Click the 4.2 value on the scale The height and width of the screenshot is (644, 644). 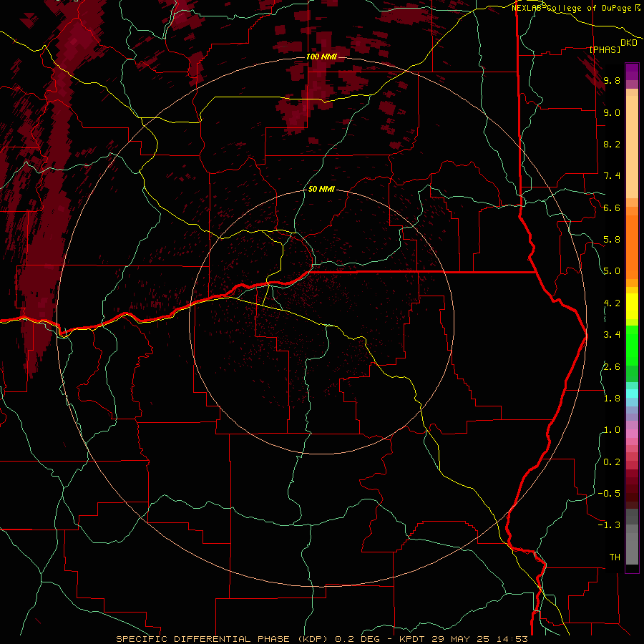pyautogui.click(x=612, y=303)
